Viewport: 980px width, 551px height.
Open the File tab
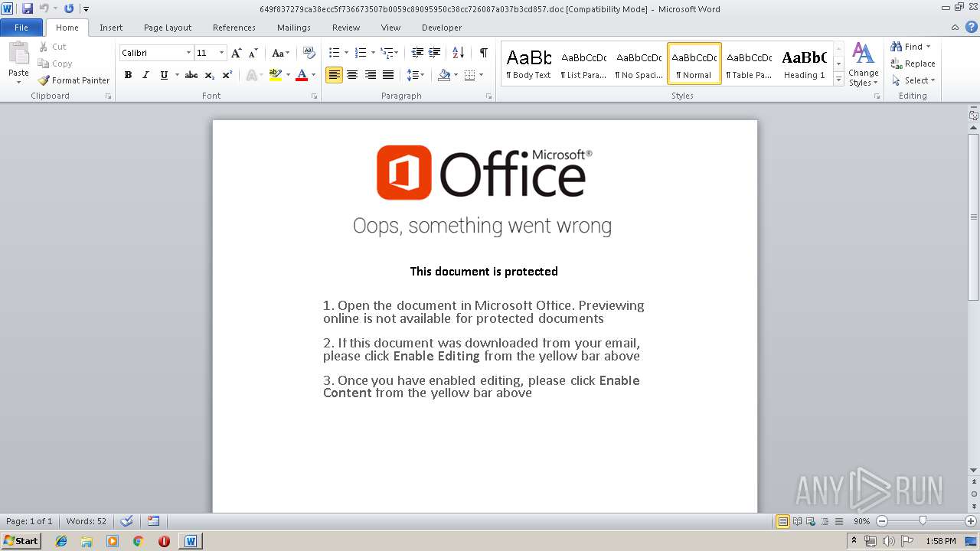(x=21, y=27)
